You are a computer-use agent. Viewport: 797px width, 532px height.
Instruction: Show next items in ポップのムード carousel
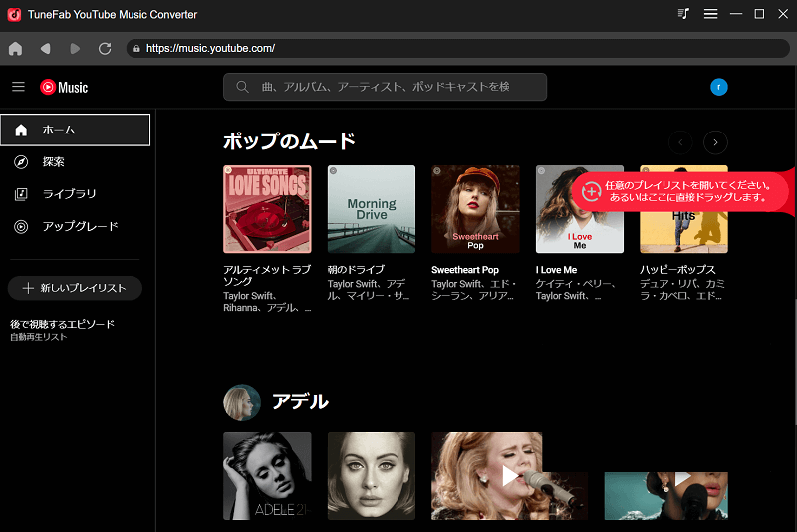(x=715, y=142)
